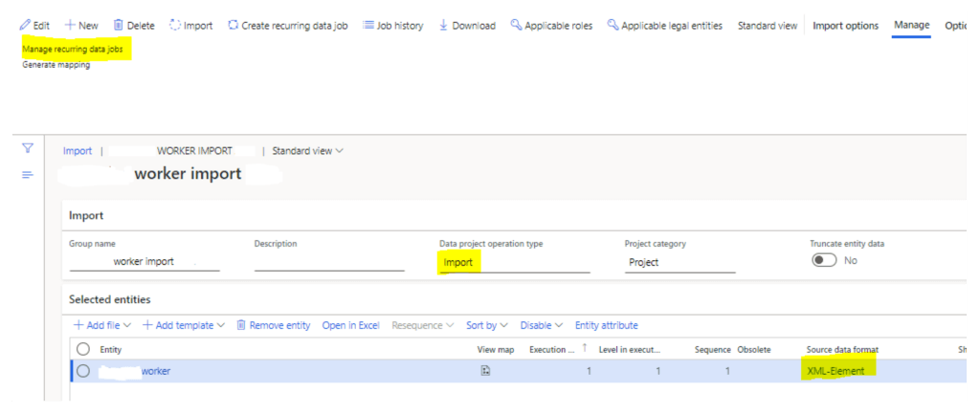This screenshot has width=980, height=414.
Task: Click Create recurring data job icon
Action: coord(233,25)
